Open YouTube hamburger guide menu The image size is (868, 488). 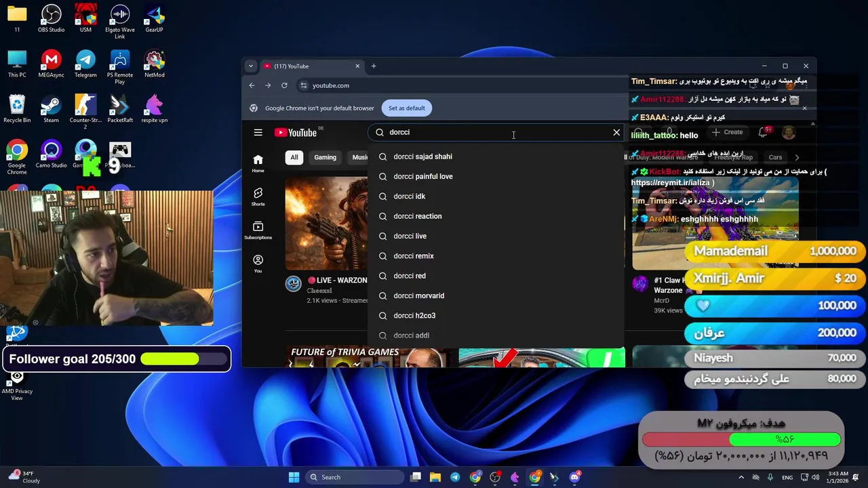[258, 132]
